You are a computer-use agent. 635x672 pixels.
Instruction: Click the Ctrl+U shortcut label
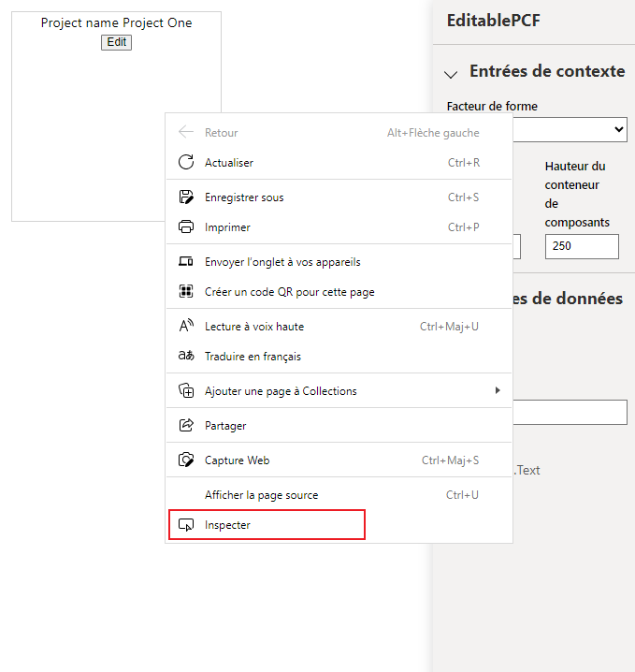[x=462, y=495]
